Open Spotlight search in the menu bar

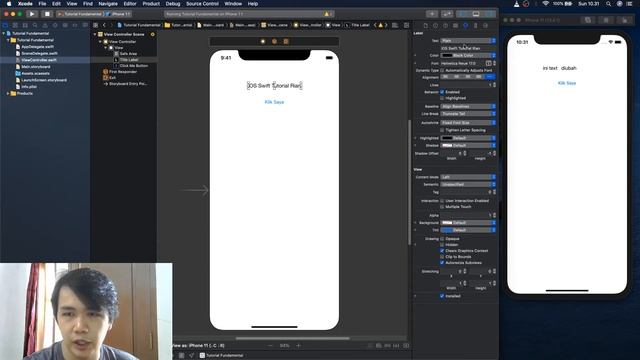pyautogui.click(x=608, y=4)
